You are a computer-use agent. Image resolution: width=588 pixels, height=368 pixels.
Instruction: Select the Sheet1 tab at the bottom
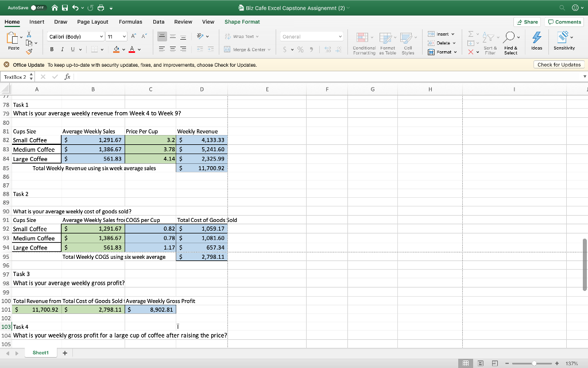40,352
